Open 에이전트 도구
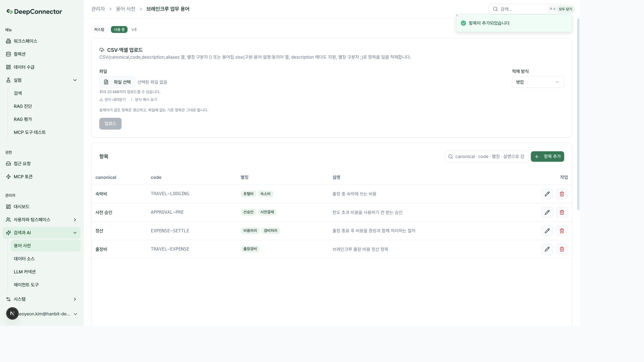 coord(45,285)
